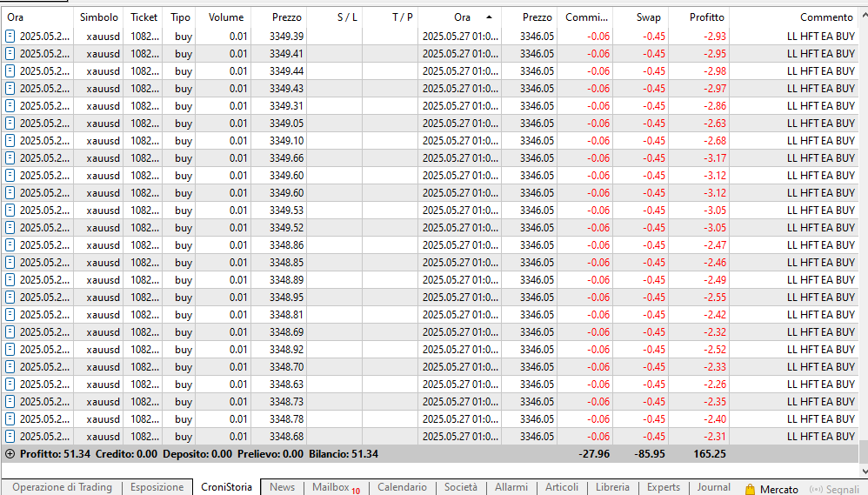The image size is (868, 495).
Task: Sort by the Tipo column header
Action: click(180, 17)
